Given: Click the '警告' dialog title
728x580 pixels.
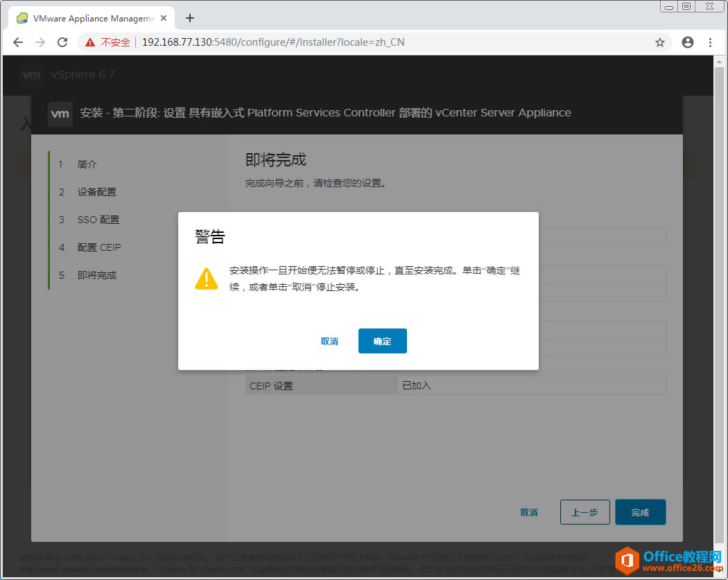Looking at the screenshot, I should [x=210, y=236].
